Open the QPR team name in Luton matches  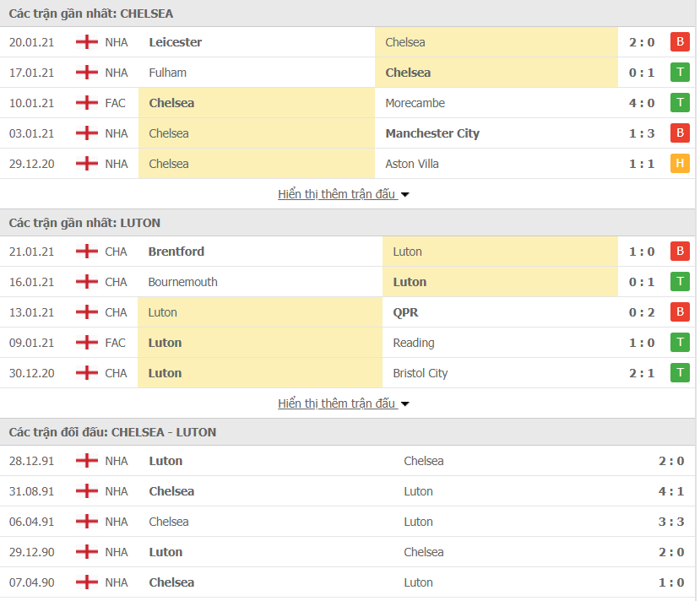click(x=405, y=312)
